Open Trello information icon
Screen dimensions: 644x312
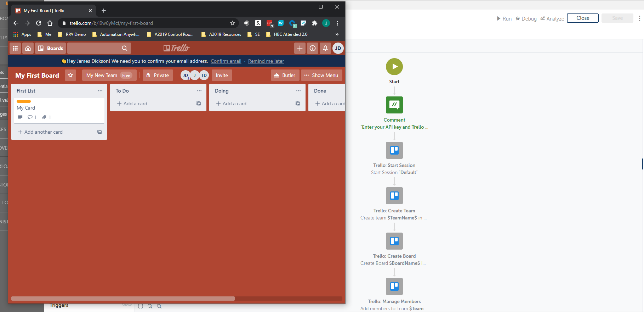click(x=313, y=48)
